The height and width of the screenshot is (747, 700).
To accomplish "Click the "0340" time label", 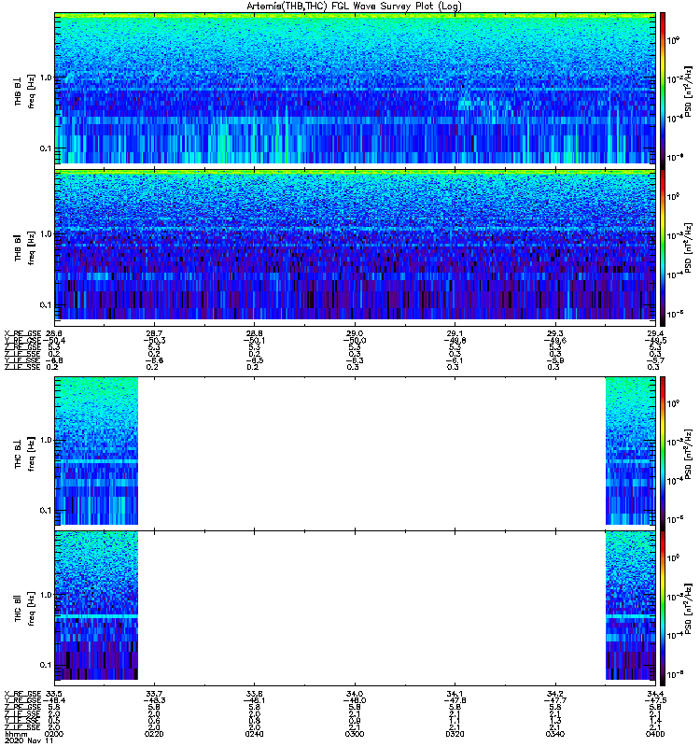I will pyautogui.click(x=554, y=734).
